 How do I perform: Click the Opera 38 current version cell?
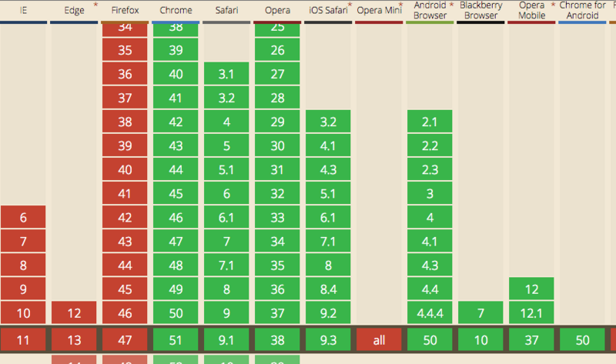pos(277,339)
